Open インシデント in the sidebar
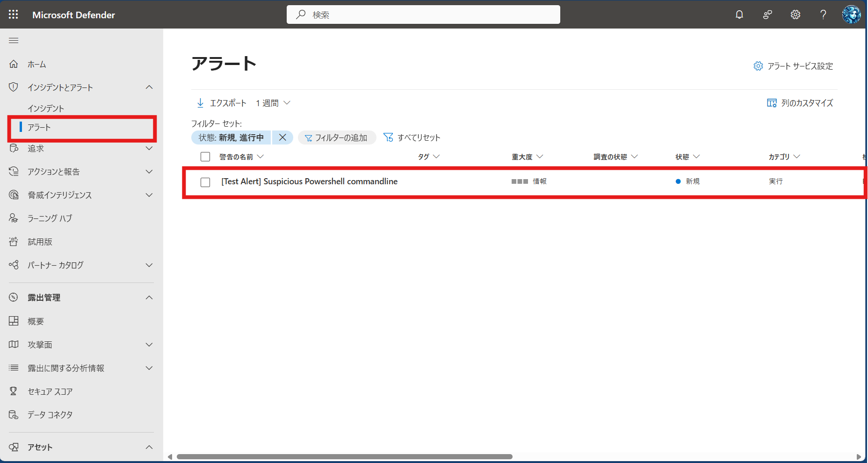The height and width of the screenshot is (463, 868). pyautogui.click(x=46, y=109)
